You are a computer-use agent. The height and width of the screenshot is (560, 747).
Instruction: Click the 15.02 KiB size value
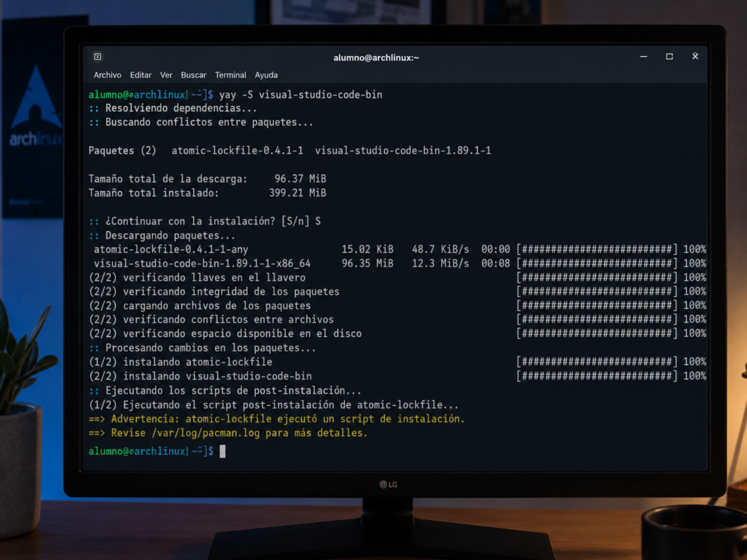(367, 249)
